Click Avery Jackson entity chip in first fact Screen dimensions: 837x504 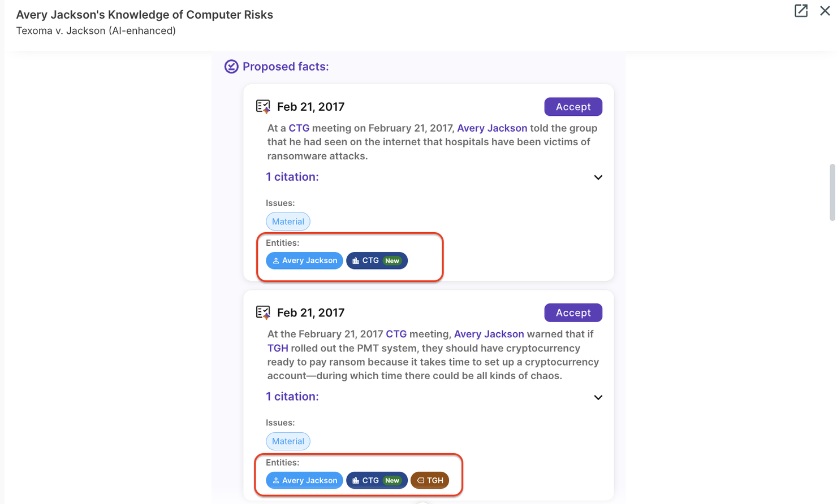point(304,260)
